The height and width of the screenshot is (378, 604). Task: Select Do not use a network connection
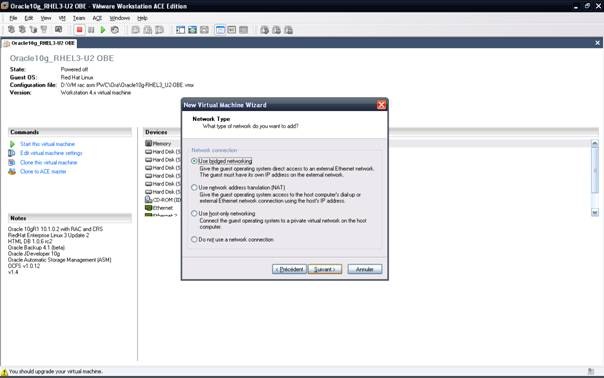coord(195,239)
